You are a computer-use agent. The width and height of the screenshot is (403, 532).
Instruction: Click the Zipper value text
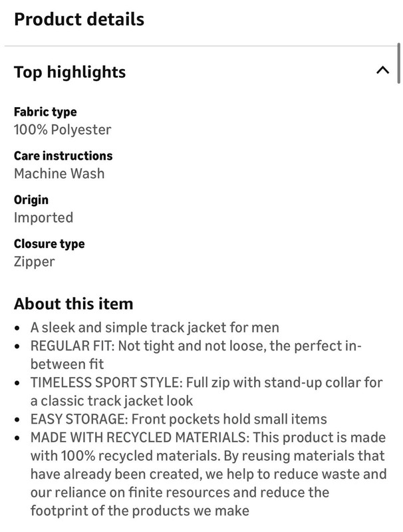35,262
